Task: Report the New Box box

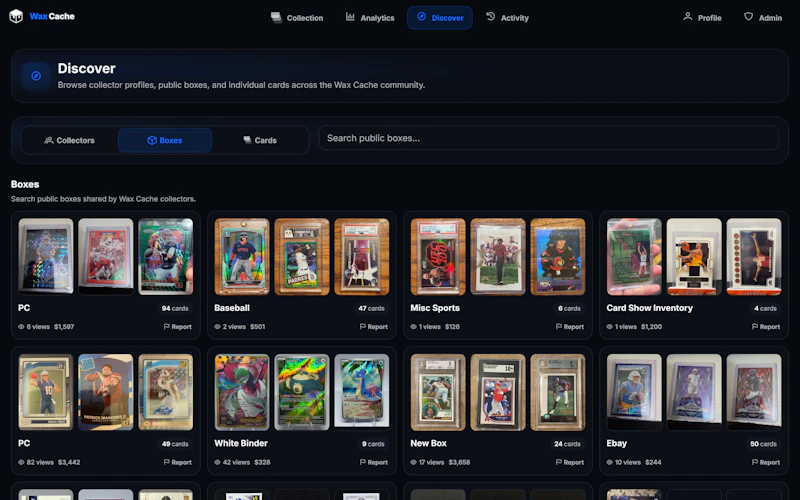Action: (569, 462)
